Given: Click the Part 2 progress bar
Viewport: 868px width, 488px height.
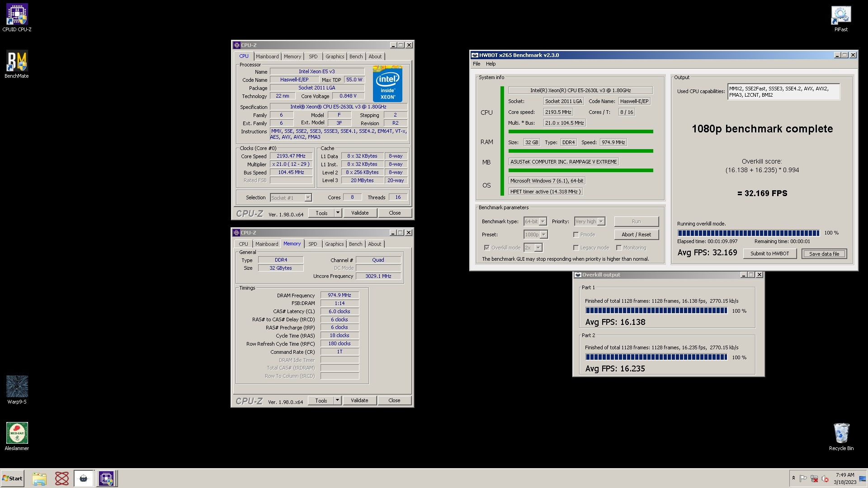Looking at the screenshot, I should pos(656,357).
